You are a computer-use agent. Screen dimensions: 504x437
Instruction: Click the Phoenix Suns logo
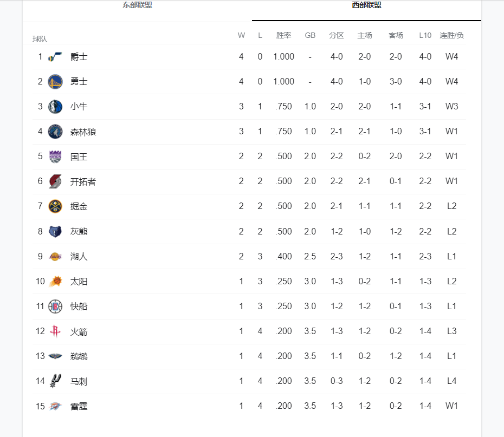tap(55, 281)
